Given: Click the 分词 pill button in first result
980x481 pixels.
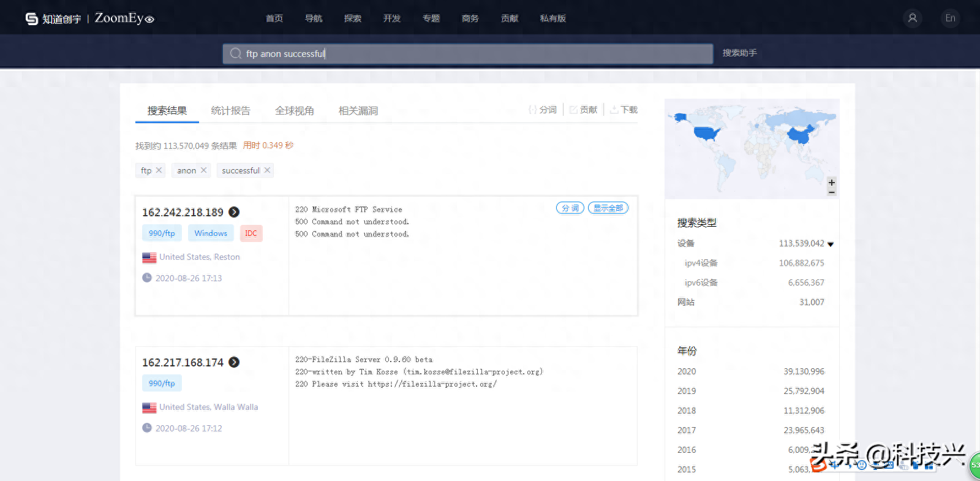Looking at the screenshot, I should pos(570,208).
